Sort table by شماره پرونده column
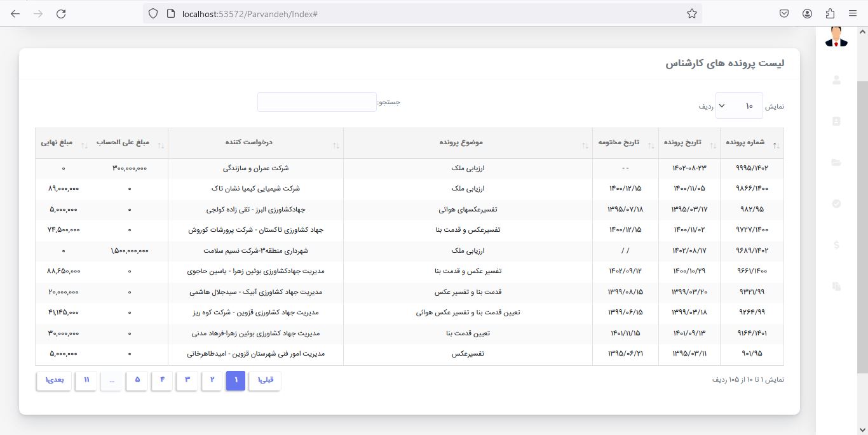The width and height of the screenshot is (868, 435). [x=752, y=143]
